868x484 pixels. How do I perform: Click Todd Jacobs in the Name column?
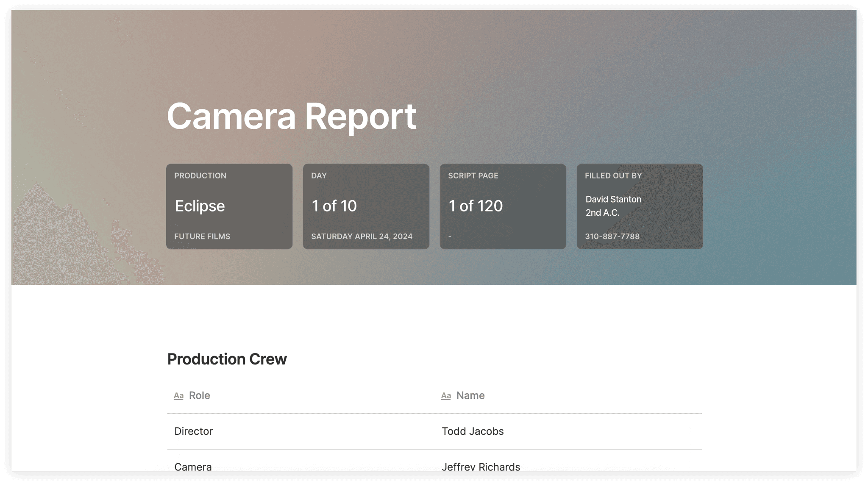472,431
